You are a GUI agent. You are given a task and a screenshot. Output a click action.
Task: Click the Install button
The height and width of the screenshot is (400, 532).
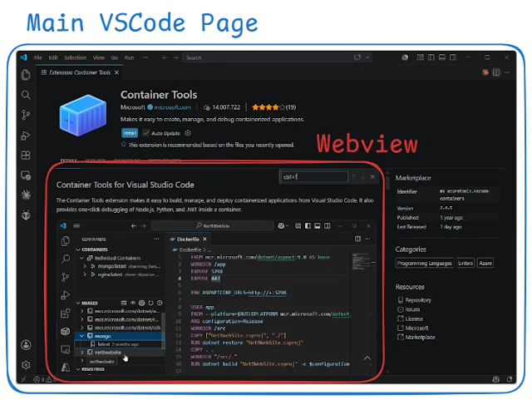pos(130,133)
